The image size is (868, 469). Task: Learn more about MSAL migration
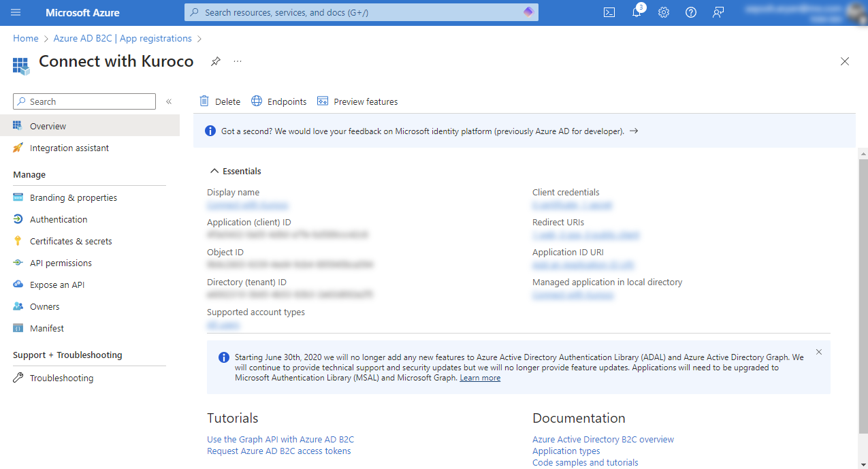pyautogui.click(x=480, y=378)
